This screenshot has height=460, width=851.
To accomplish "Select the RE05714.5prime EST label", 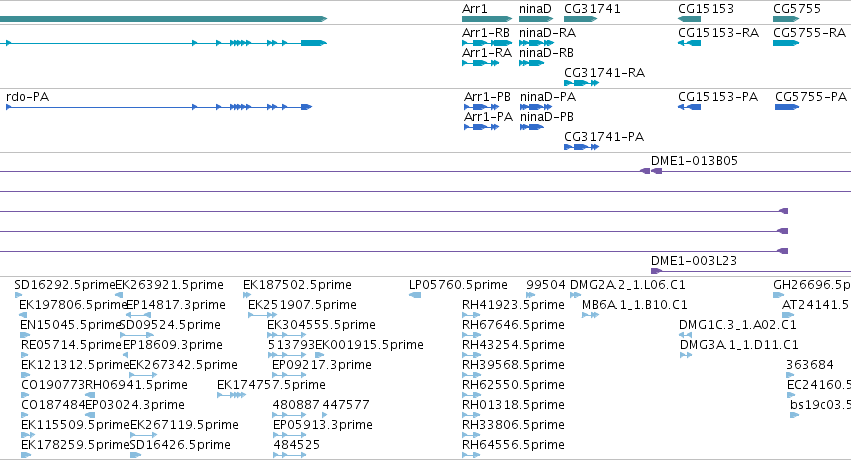I will pos(71,345).
